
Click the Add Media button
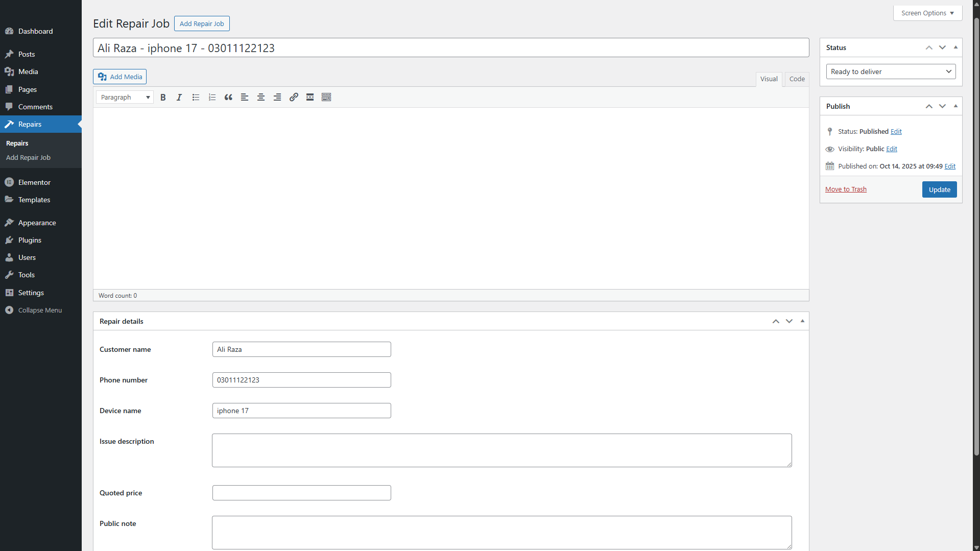(119, 77)
